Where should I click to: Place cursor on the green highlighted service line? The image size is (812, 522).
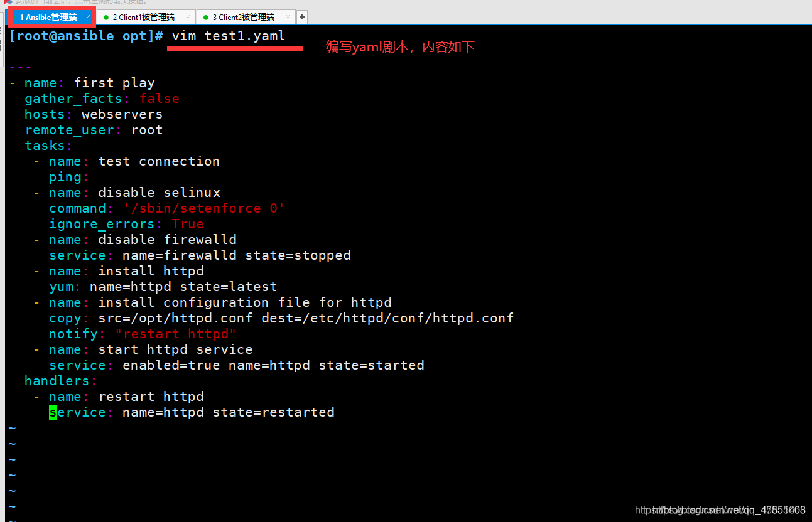192,412
